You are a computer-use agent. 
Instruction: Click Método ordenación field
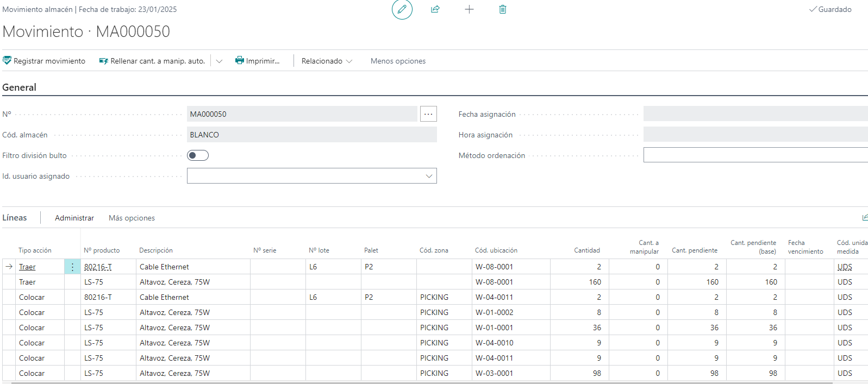coord(755,155)
